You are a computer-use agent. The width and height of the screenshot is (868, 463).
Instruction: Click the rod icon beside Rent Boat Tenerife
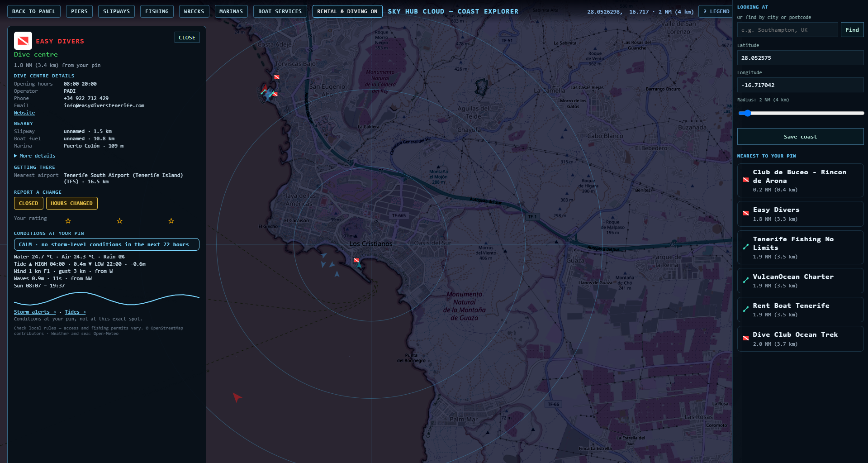click(746, 310)
